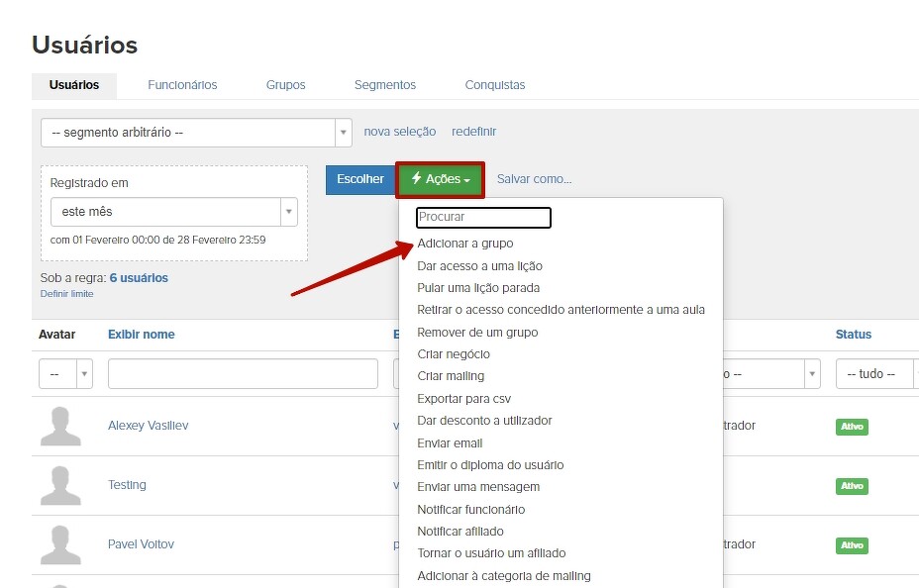The image size is (919, 588).
Task: Open the Avatar filter dropdown
Action: (x=65, y=374)
